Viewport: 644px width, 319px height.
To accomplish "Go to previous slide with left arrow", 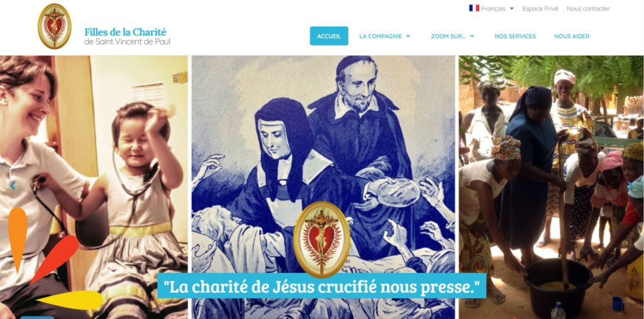I will click(13, 186).
